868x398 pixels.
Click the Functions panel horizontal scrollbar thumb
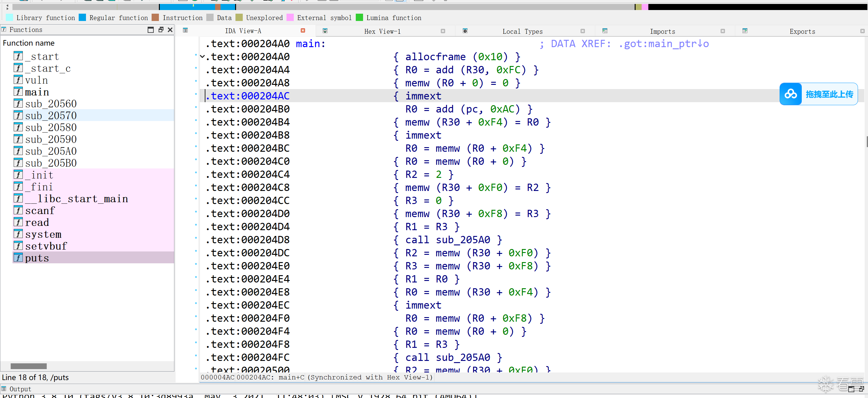click(x=29, y=366)
